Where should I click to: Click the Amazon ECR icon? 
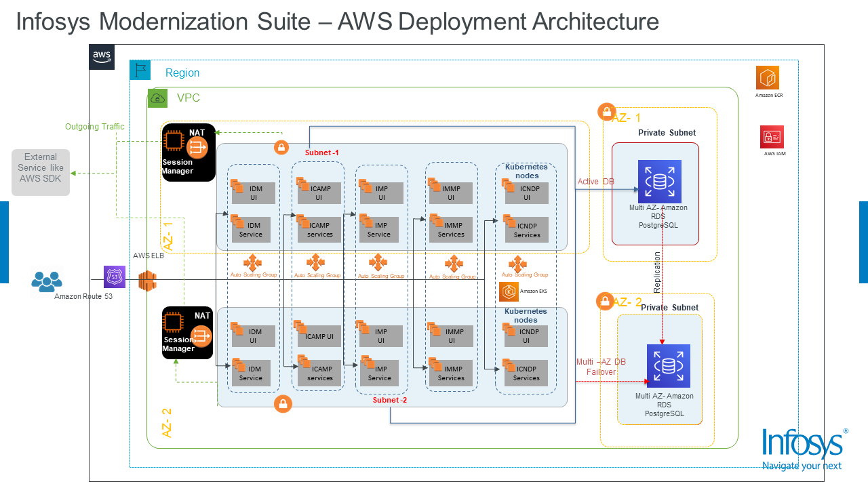tap(768, 78)
